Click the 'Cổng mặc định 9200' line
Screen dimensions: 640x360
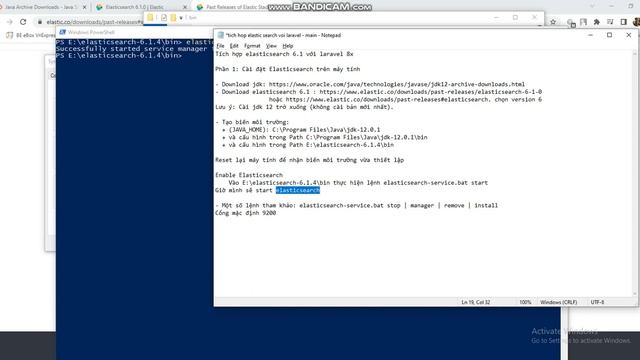click(x=246, y=213)
